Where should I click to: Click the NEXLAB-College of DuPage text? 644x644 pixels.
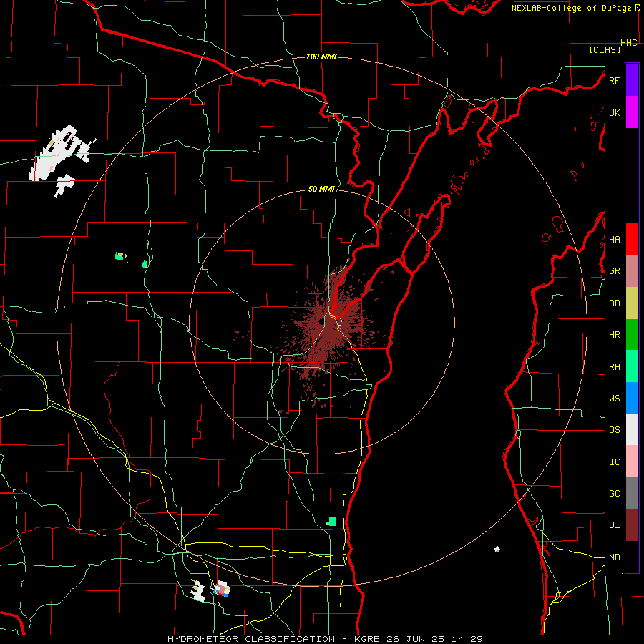tap(572, 8)
